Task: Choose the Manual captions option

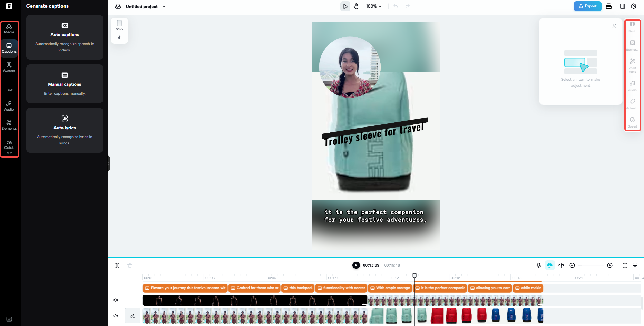Action: tap(65, 84)
